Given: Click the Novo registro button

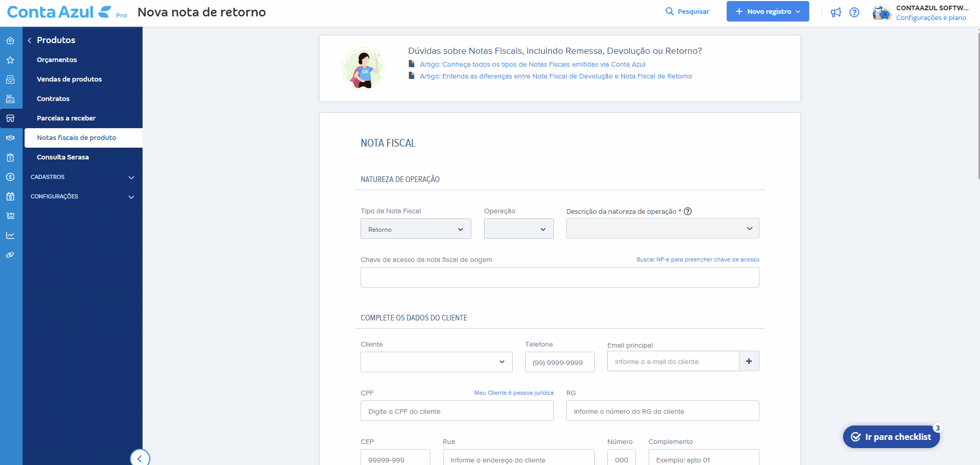Looking at the screenshot, I should tap(767, 12).
